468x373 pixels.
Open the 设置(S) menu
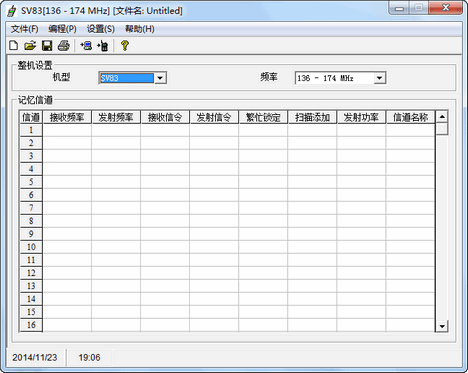(x=101, y=29)
